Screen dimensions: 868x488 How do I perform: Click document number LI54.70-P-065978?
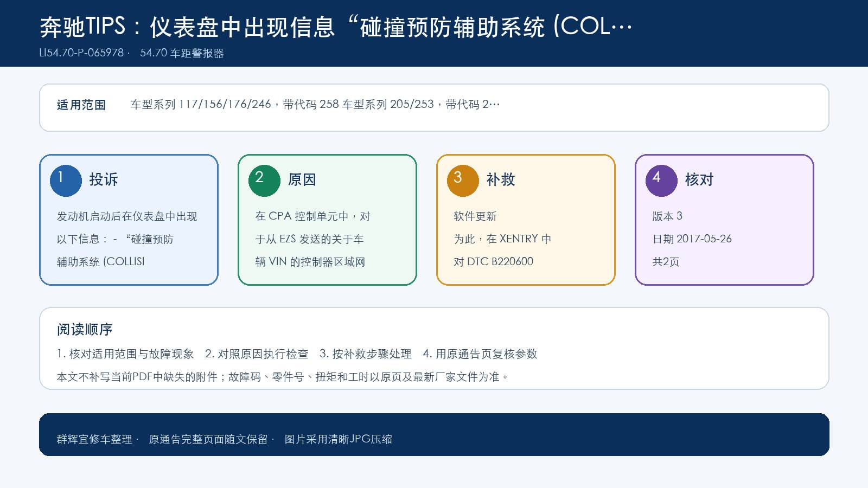coord(82,53)
